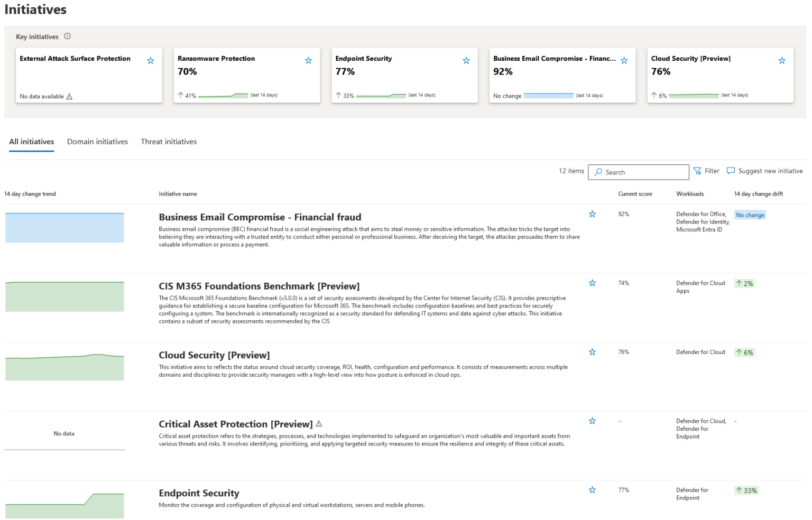Sort by 14 day change drift column

[x=758, y=194]
